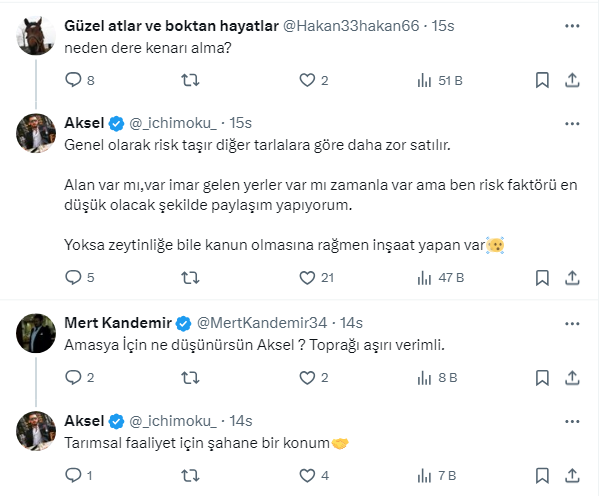Bookmark the Güzel atlar ve boktan hayatlar tweet
This screenshot has height=496, width=600.
[543, 80]
